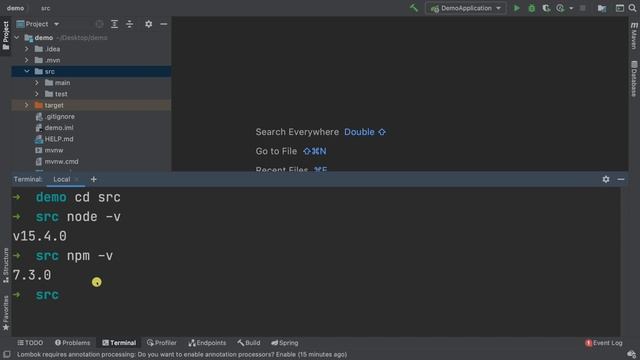Open Terminal panel gear settings
Screen dimensions: 640x360
point(606,179)
